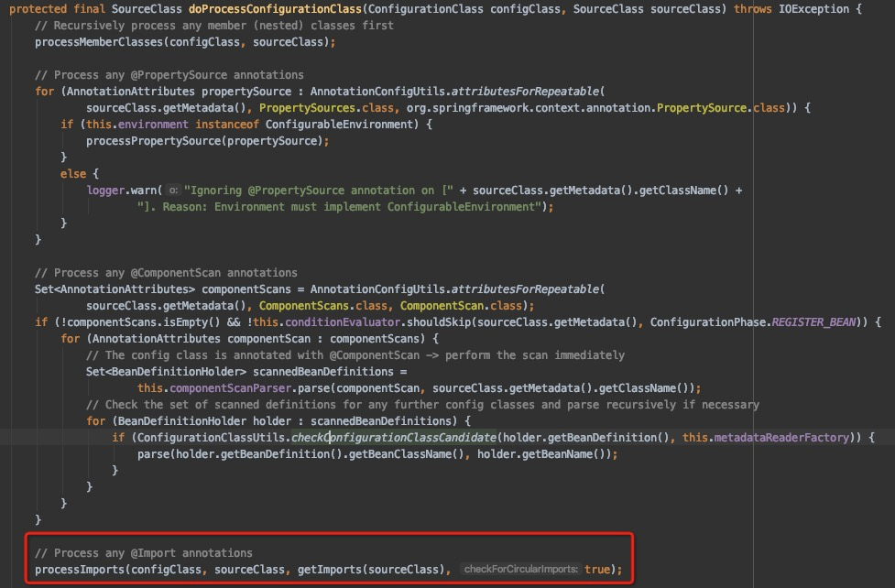
Task: Click getImports(sourceClass) argument
Action: [x=371, y=570]
